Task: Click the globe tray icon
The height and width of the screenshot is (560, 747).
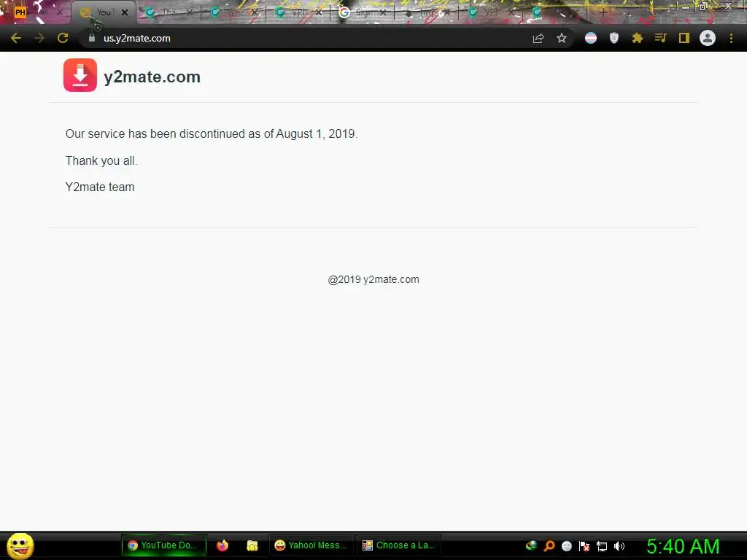Action: [532, 545]
